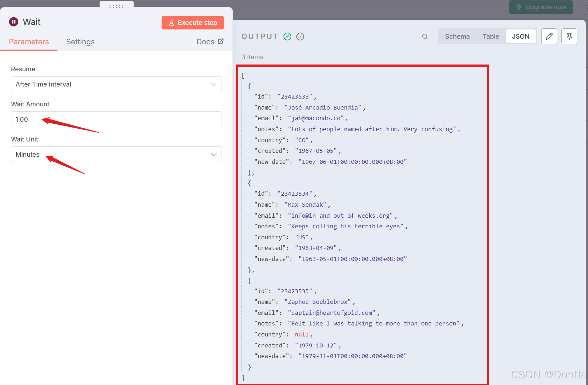This screenshot has height=385, width=588.
Task: Open the Resume dropdown After Time Interval
Action: pos(116,84)
